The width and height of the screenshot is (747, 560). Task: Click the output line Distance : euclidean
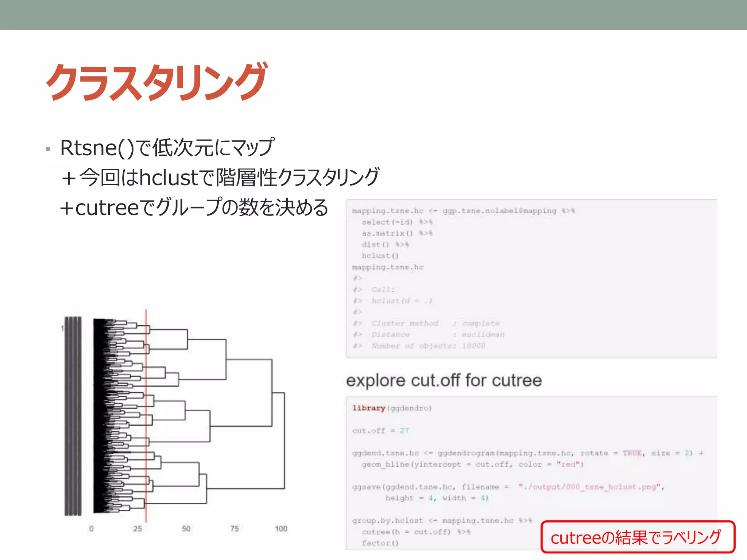coord(429,335)
